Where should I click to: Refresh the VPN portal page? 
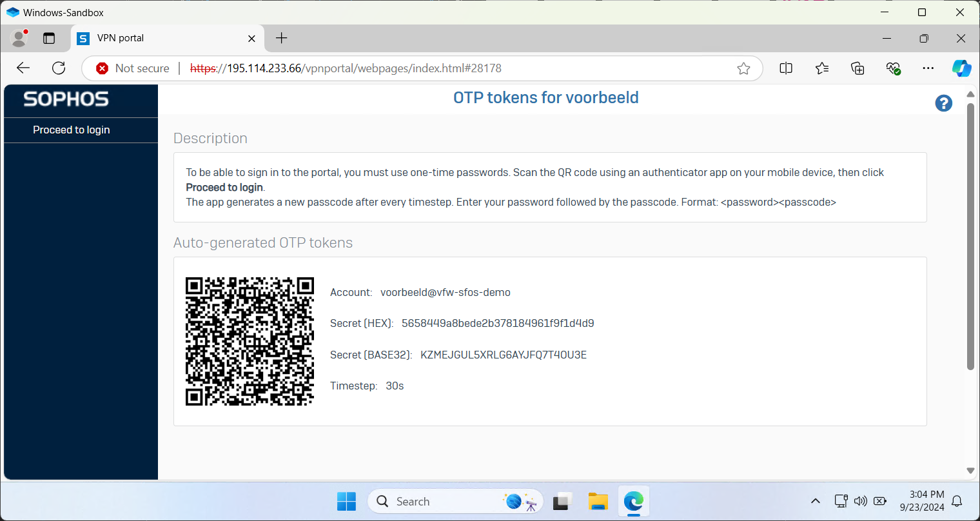pos(59,68)
